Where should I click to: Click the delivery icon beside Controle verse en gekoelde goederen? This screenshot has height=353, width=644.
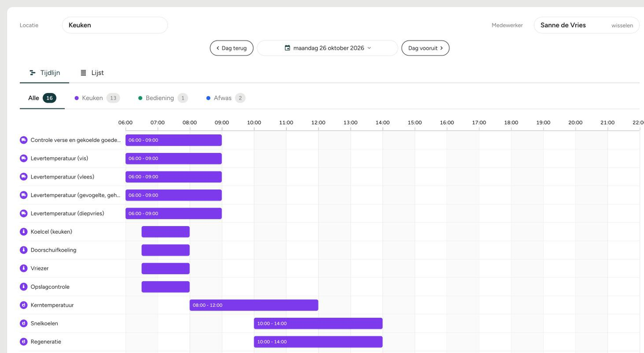pyautogui.click(x=24, y=140)
